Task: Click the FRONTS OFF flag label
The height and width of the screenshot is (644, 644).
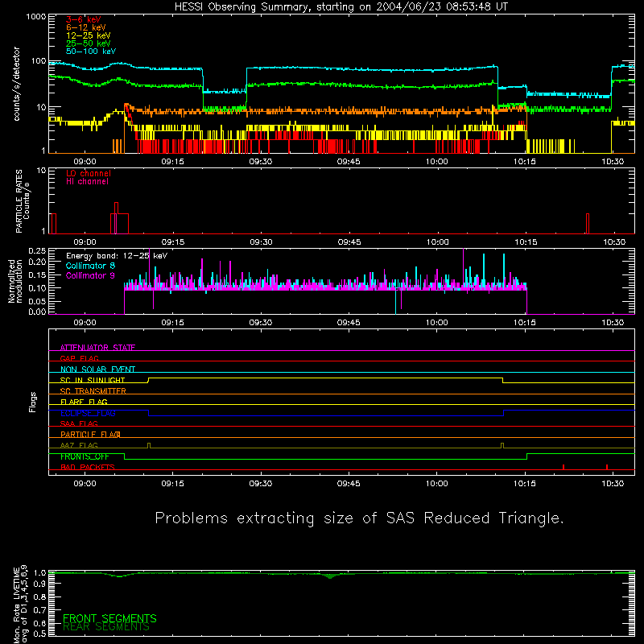Action: [x=85, y=456]
